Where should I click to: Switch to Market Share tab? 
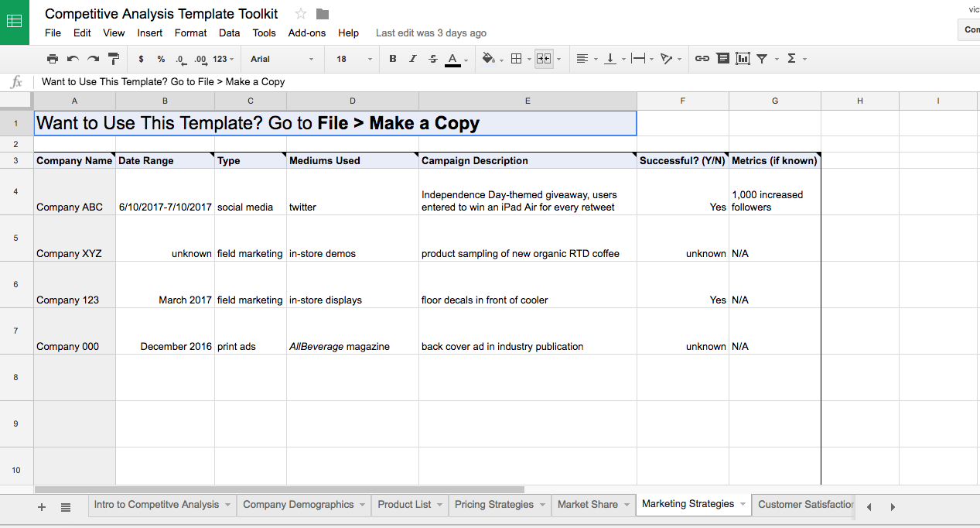tap(588, 504)
